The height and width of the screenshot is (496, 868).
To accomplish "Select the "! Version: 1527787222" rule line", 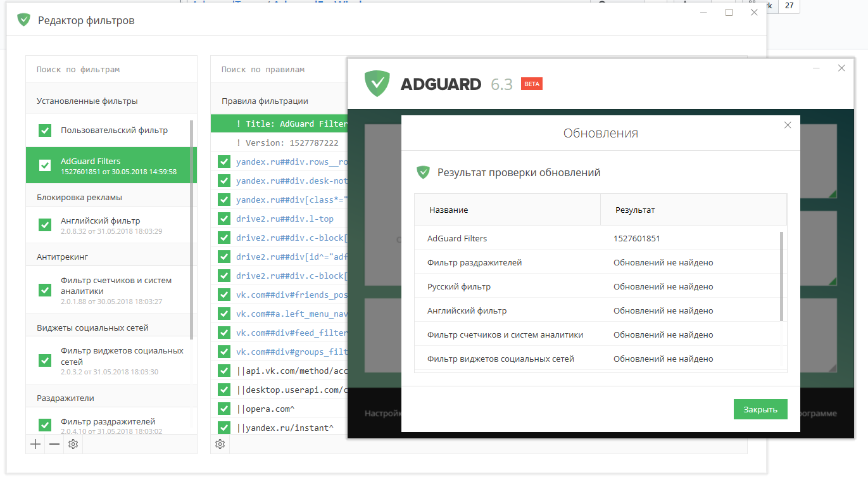I will [279, 143].
